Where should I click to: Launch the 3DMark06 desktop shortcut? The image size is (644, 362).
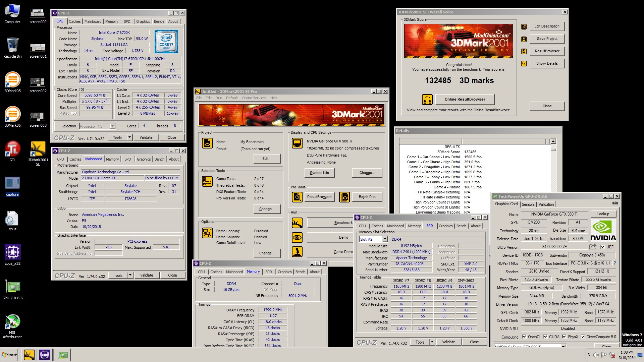coord(12,117)
